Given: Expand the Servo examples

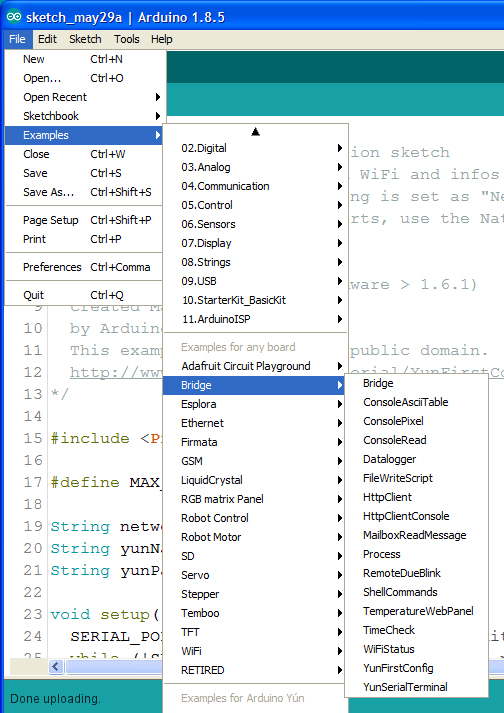Looking at the screenshot, I should click(255, 575).
